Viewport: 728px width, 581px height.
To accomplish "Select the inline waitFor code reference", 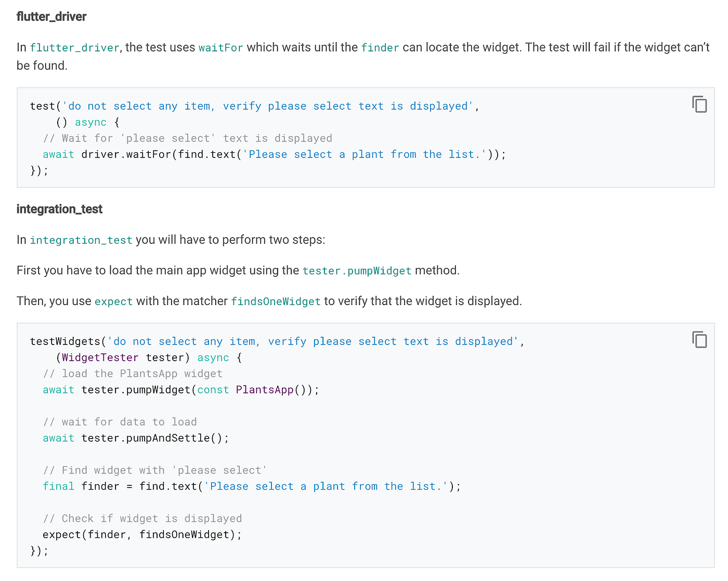I will 220,47.
